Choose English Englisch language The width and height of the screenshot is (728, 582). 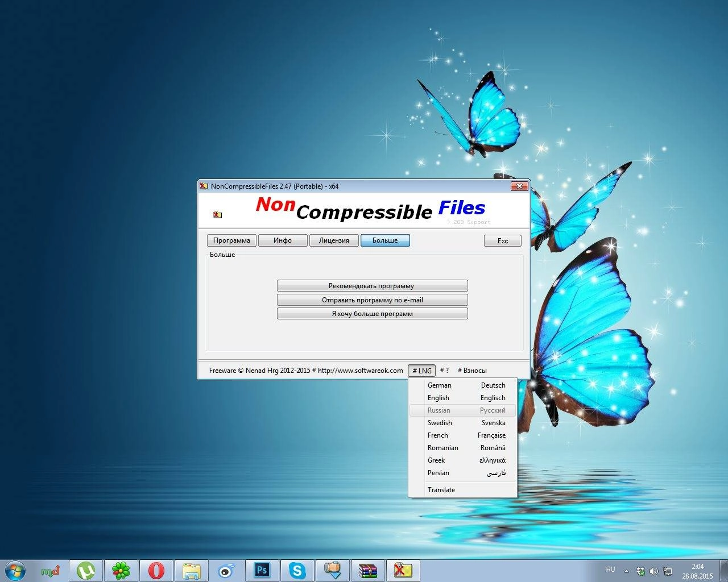pyautogui.click(x=462, y=398)
